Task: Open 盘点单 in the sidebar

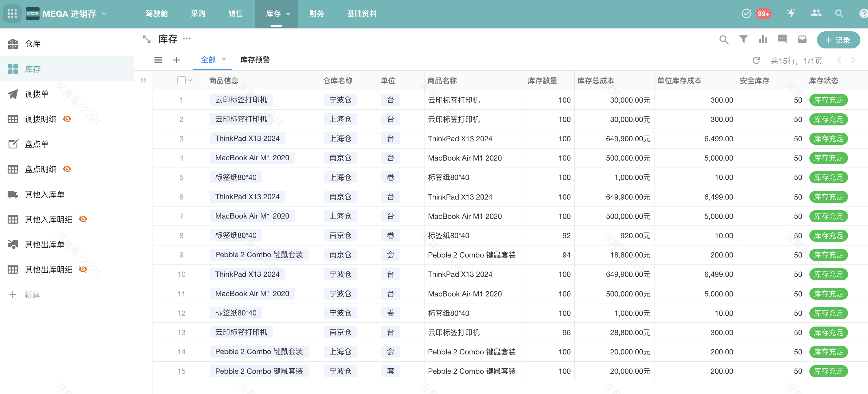Action: [67, 144]
